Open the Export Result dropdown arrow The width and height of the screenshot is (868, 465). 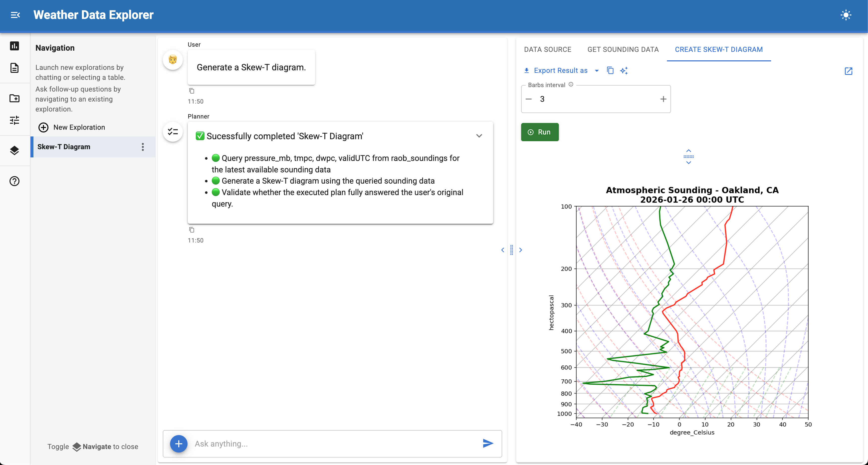click(597, 71)
